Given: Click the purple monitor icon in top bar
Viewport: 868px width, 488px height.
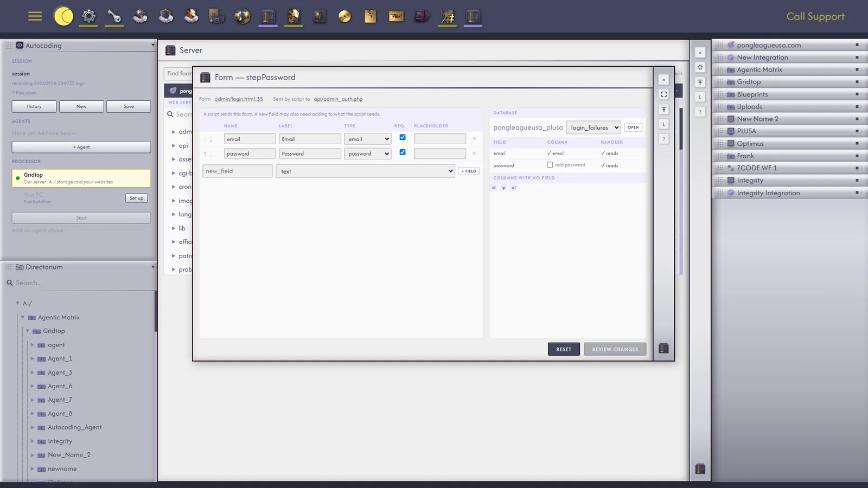Looking at the screenshot, I should [422, 16].
